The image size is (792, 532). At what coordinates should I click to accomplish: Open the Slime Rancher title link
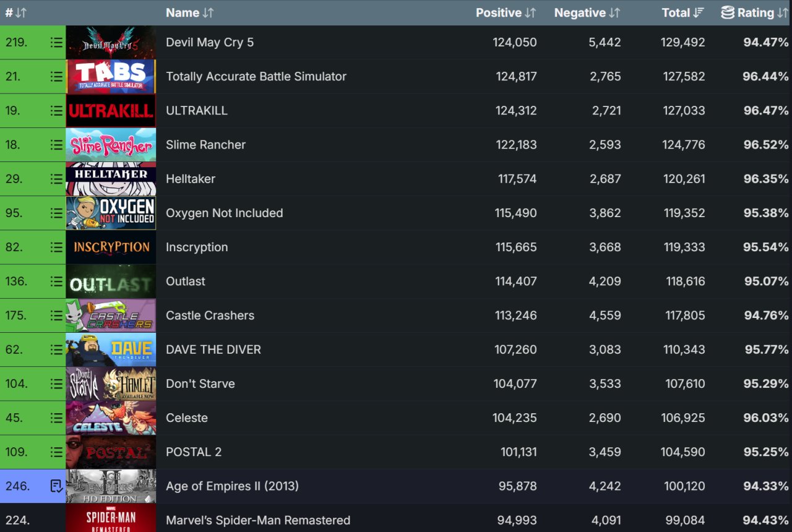pyautogui.click(x=206, y=145)
